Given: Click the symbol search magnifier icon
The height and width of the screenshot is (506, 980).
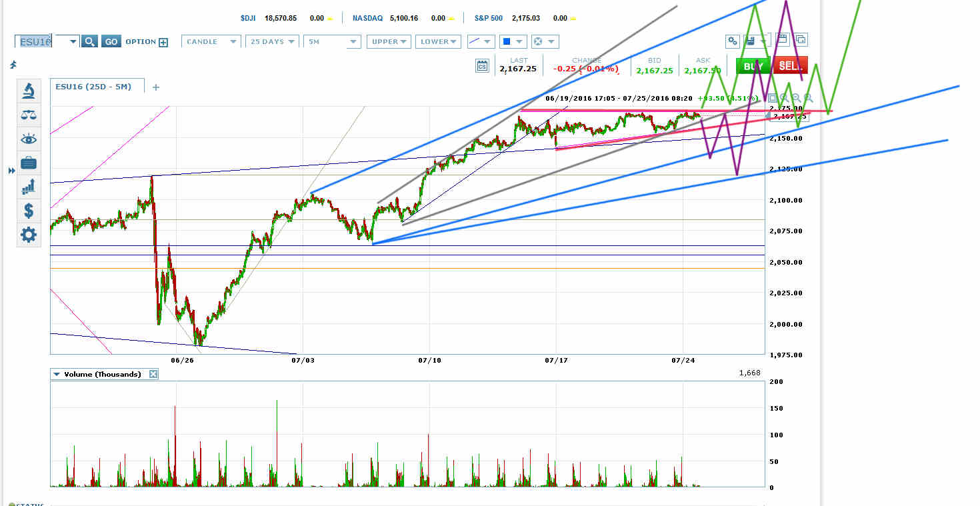Looking at the screenshot, I should (x=89, y=41).
